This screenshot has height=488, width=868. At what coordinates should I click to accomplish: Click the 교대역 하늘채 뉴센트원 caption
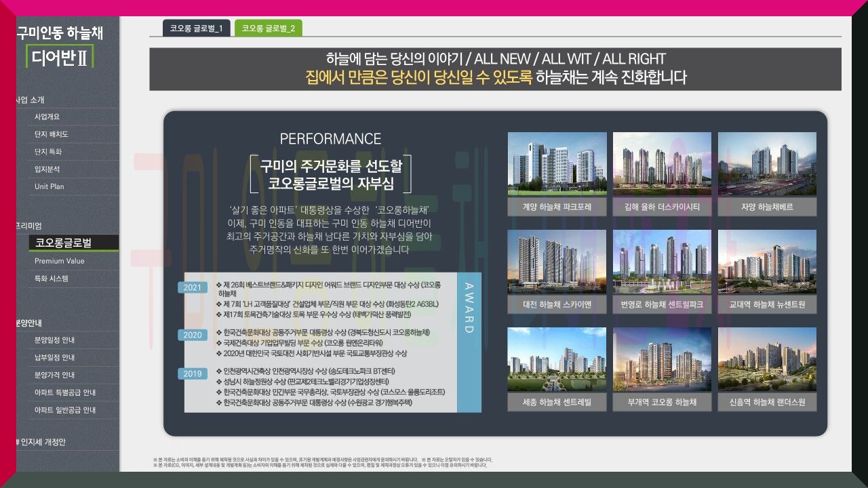click(x=767, y=305)
